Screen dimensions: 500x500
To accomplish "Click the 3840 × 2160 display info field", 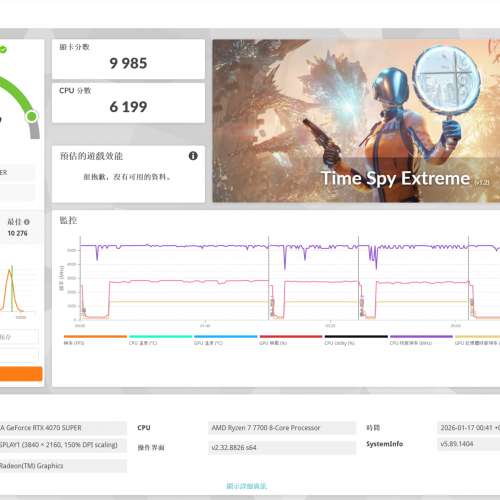I will click(x=63, y=445).
